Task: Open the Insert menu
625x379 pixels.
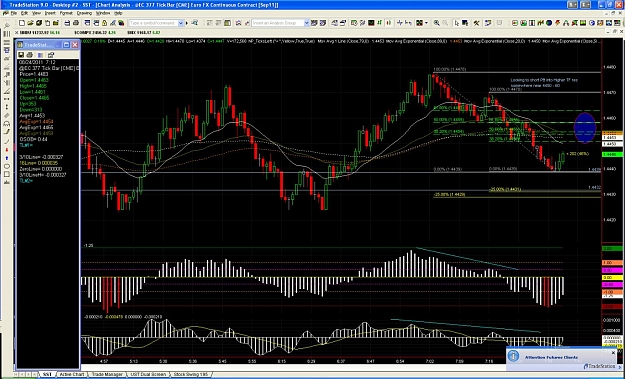Action: pyautogui.click(x=50, y=13)
